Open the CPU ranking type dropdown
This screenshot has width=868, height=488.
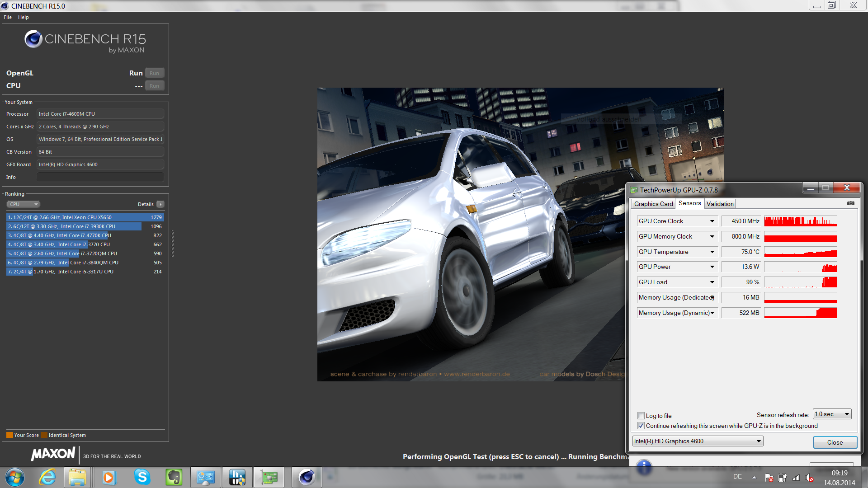23,204
